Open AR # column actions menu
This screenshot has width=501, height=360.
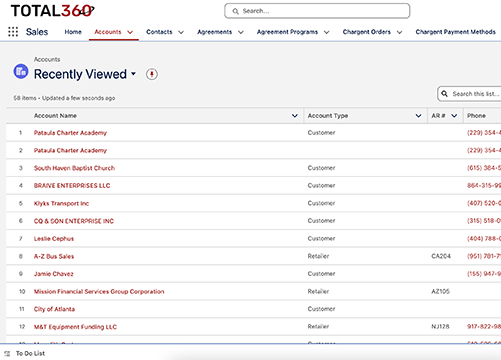454,116
